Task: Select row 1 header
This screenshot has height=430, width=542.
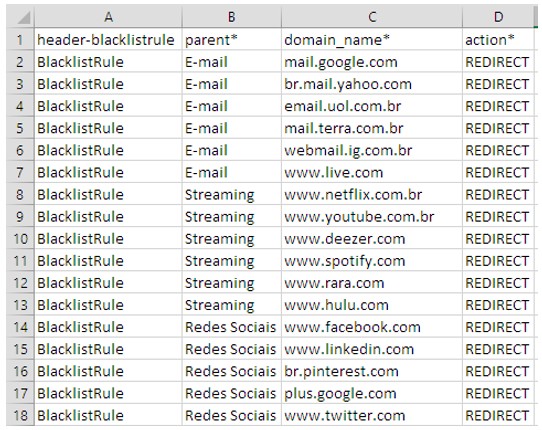Action: [20, 39]
